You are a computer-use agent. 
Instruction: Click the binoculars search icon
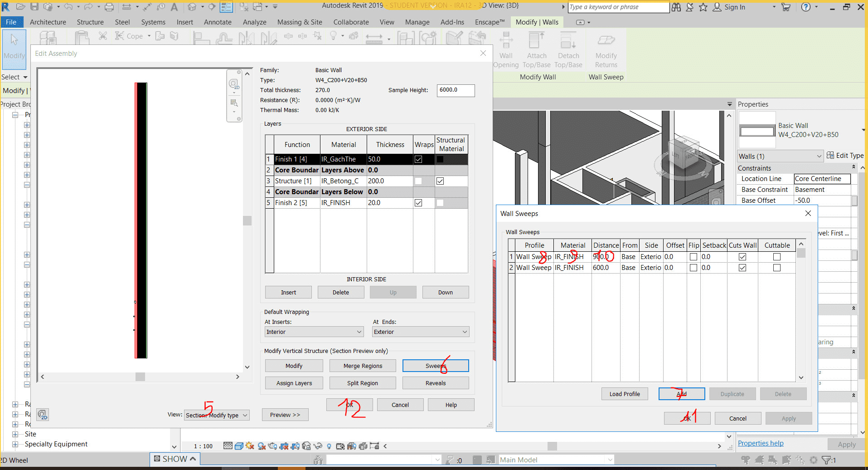676,7
